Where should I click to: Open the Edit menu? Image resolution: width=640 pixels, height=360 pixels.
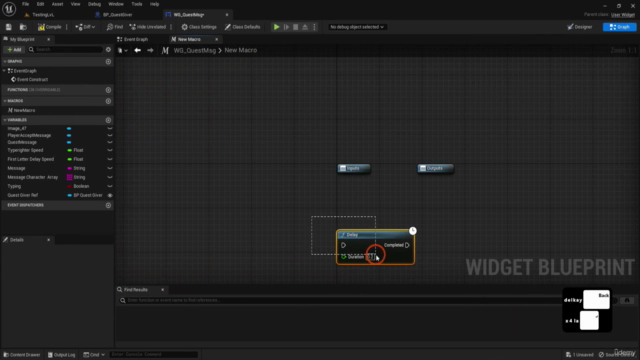[40, 4]
